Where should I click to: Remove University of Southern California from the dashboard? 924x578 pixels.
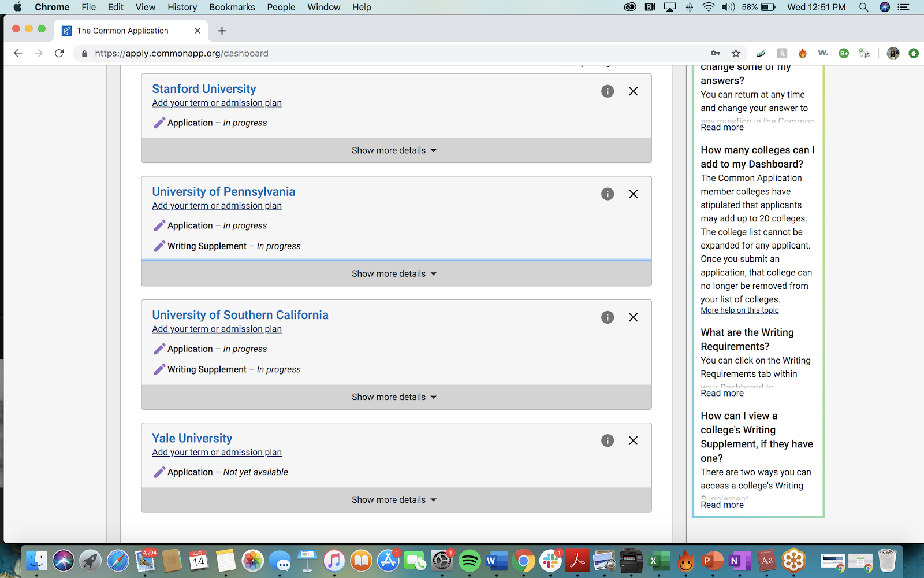(x=634, y=317)
